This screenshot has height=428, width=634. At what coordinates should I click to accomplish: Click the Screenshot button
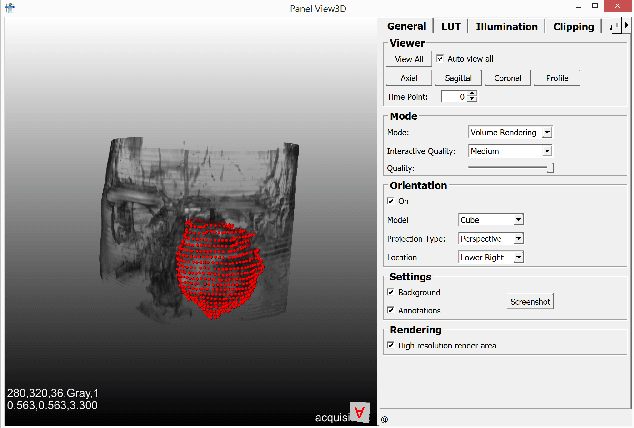[x=529, y=301]
